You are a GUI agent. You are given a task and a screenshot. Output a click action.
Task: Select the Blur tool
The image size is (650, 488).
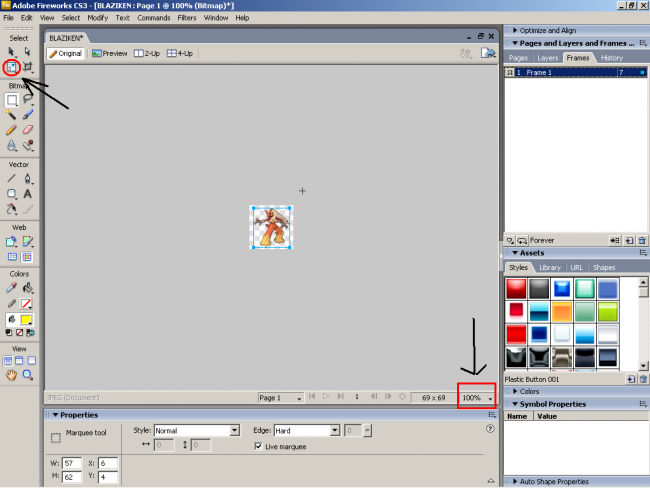11,145
